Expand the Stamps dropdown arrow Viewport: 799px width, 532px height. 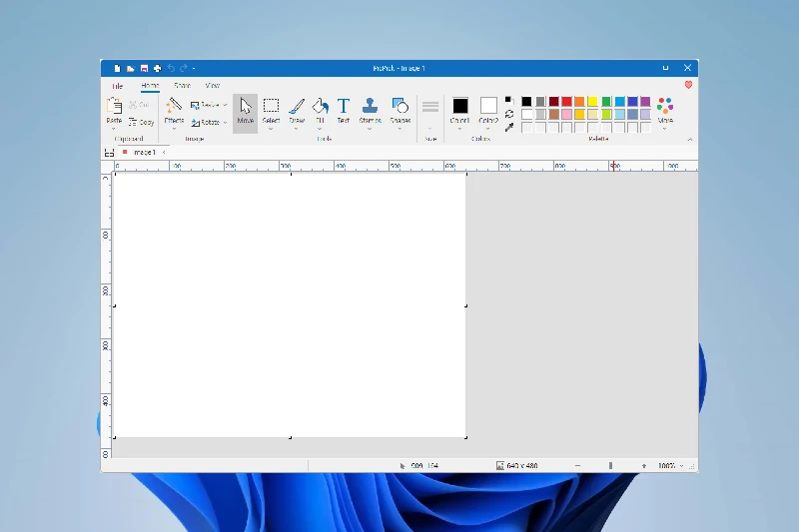(370, 129)
